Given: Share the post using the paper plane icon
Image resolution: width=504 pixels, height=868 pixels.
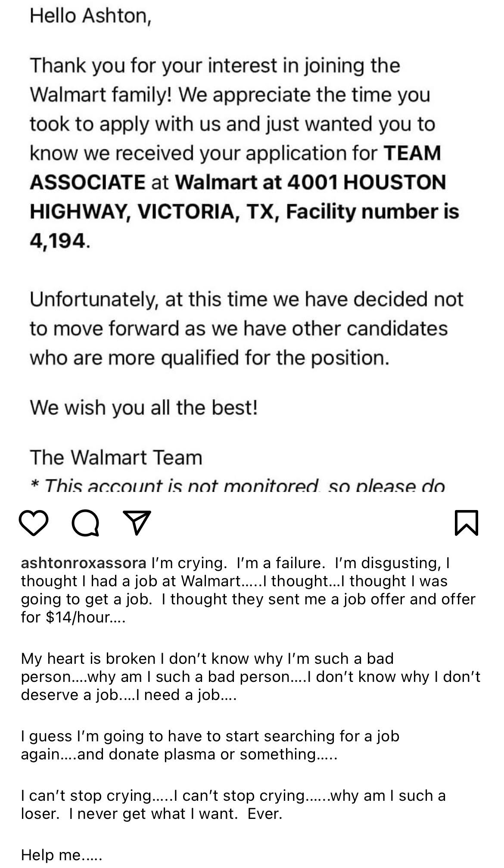Looking at the screenshot, I should click(137, 523).
